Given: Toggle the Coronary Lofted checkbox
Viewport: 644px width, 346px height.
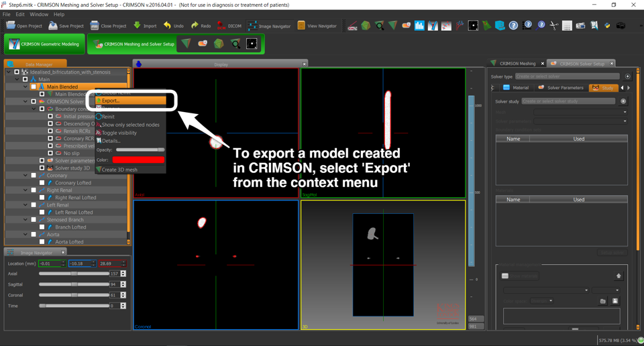Looking at the screenshot, I should tap(42, 182).
